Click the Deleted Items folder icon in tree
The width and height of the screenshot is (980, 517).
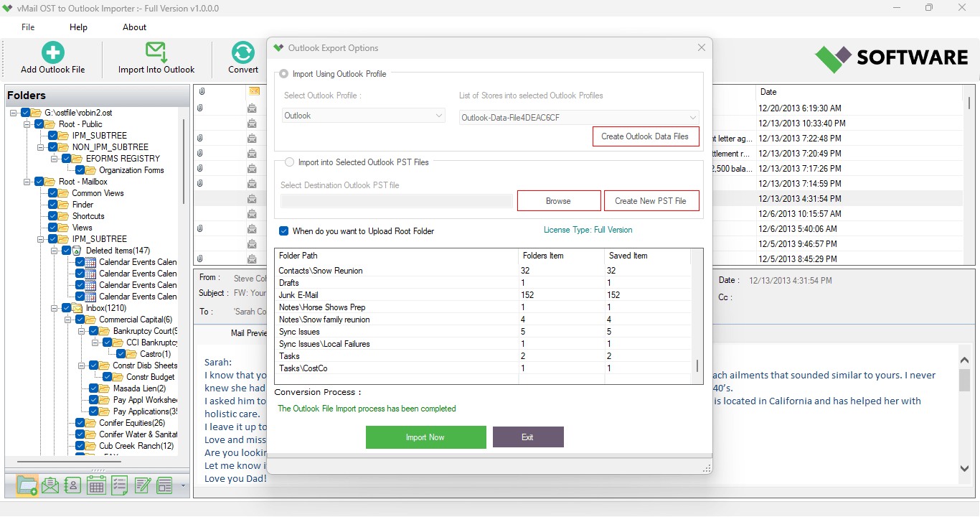tap(77, 251)
